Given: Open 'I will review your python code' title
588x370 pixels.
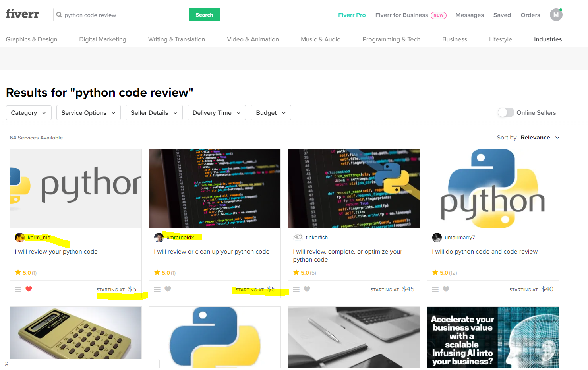Looking at the screenshot, I should point(56,252).
